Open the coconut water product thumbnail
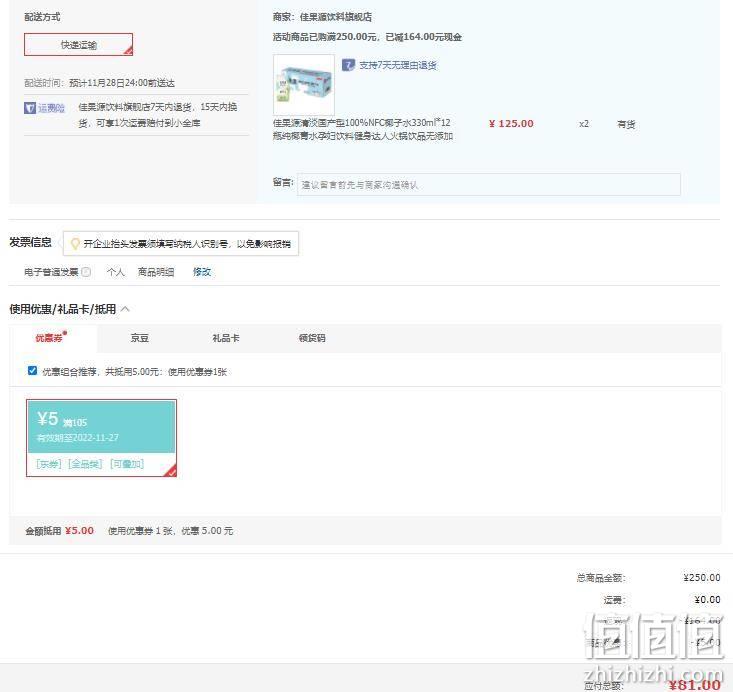The width and height of the screenshot is (733, 692). pyautogui.click(x=304, y=85)
